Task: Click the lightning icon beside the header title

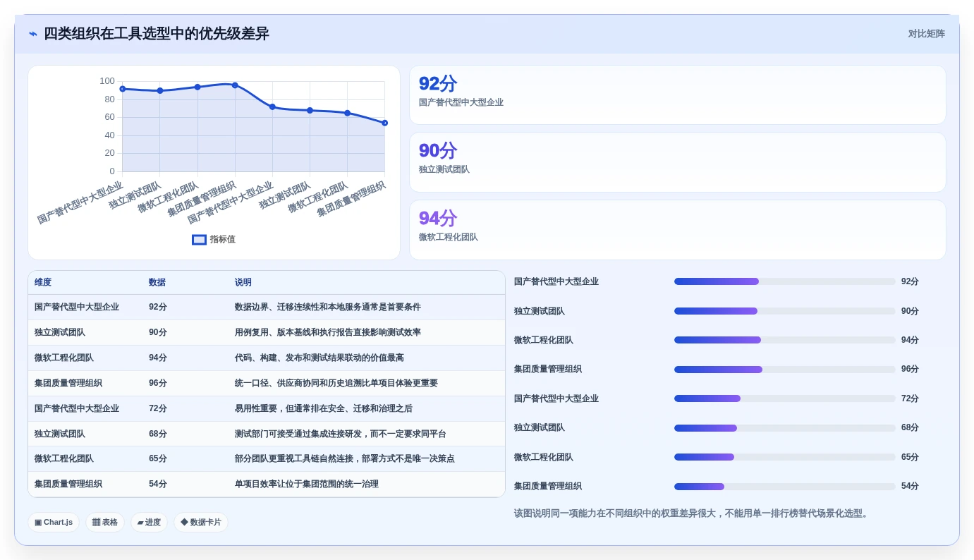Action: coord(33,34)
